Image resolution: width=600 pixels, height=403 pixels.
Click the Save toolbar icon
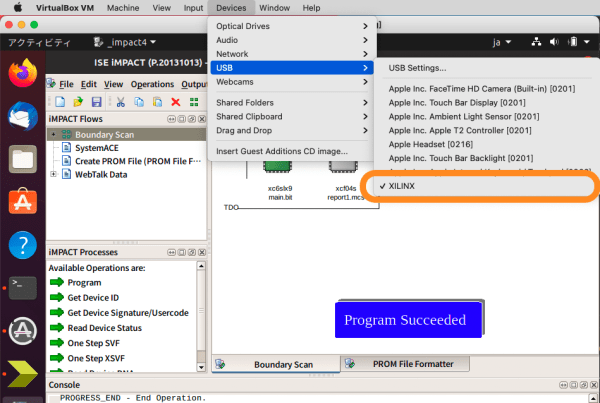point(96,102)
